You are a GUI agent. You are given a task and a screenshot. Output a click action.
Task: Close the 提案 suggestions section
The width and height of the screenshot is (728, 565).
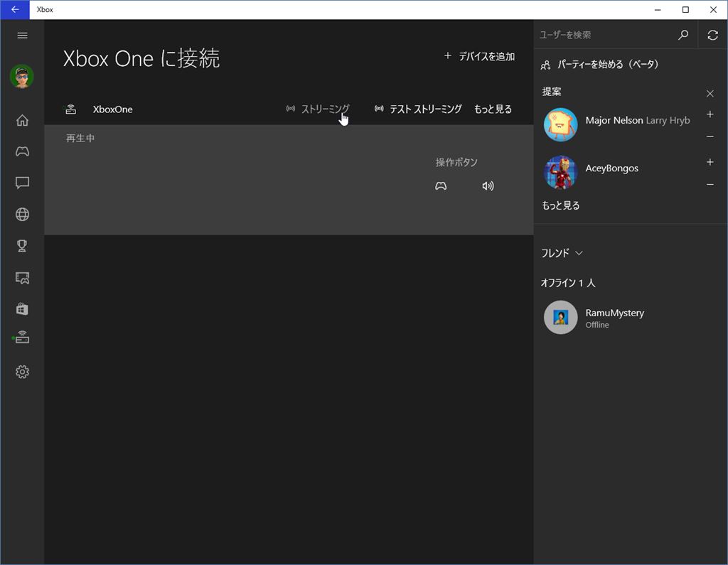(710, 94)
